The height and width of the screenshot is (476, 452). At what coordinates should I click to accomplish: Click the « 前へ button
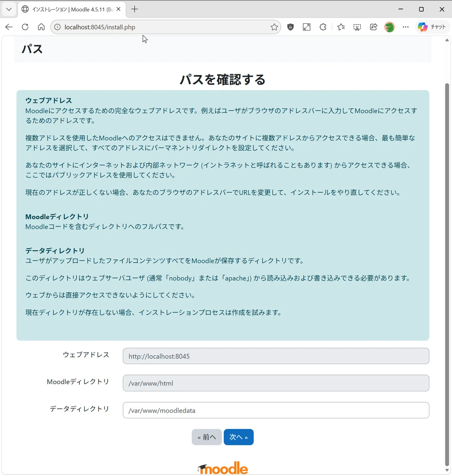(x=207, y=437)
